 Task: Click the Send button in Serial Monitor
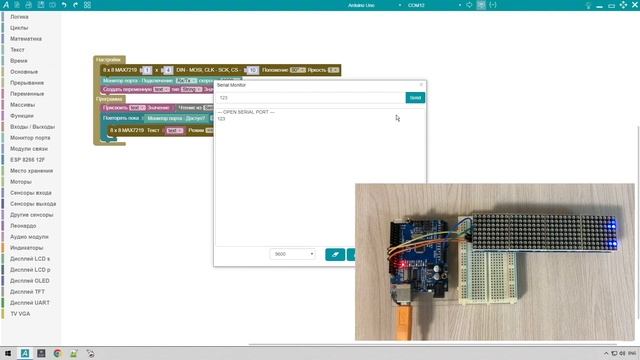(x=415, y=98)
